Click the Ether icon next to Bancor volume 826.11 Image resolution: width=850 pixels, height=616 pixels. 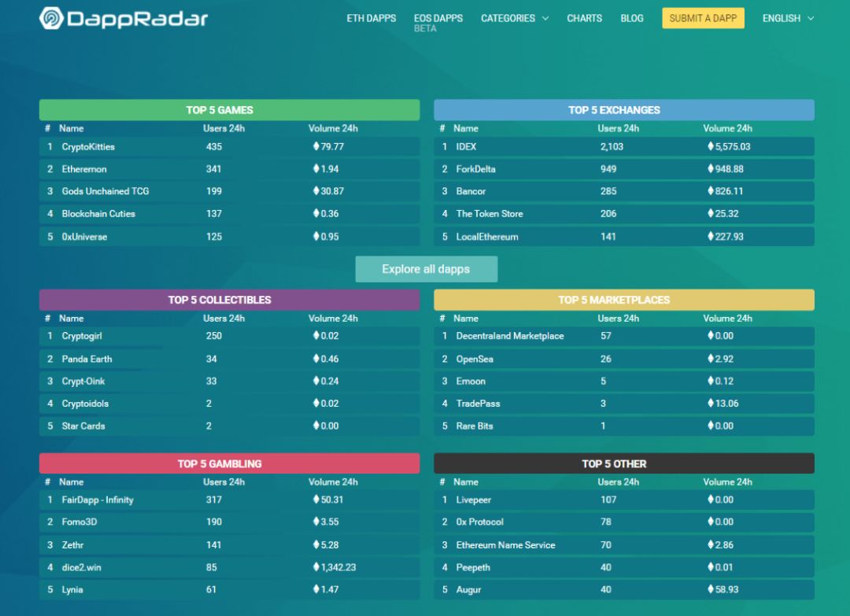711,191
